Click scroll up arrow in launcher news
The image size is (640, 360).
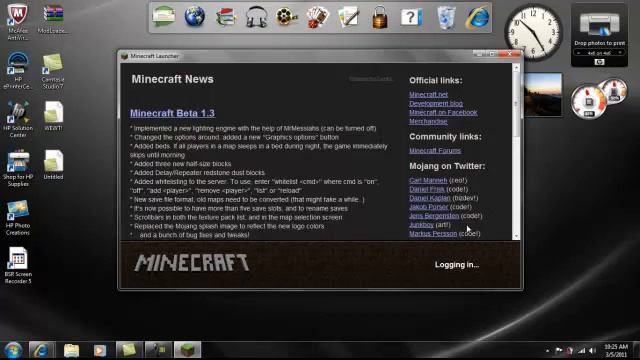point(516,67)
